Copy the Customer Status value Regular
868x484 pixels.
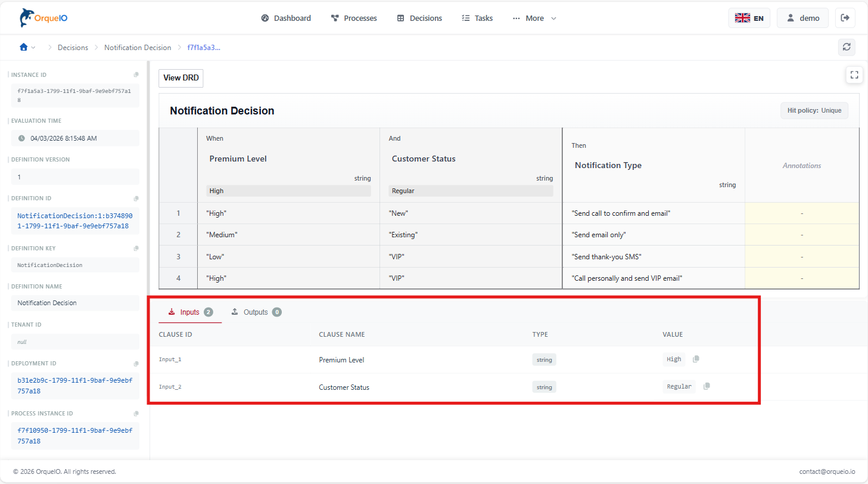click(x=707, y=386)
